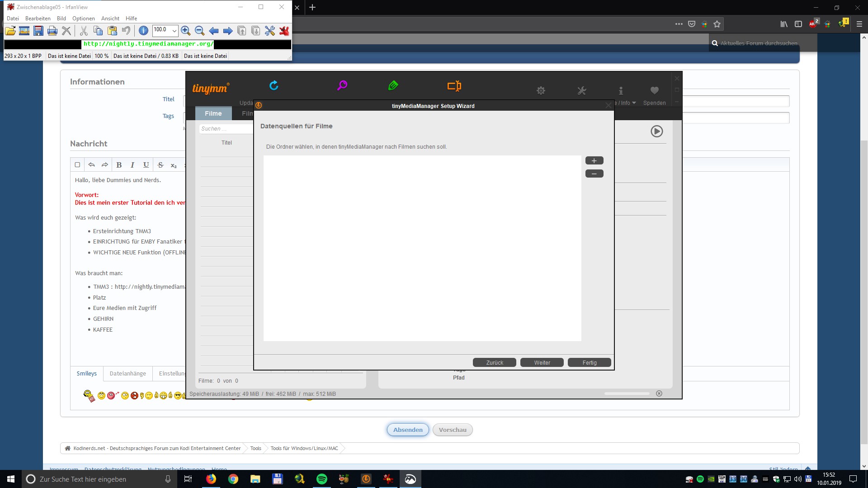
Task: Open IrfanView Bild menu
Action: (x=61, y=19)
